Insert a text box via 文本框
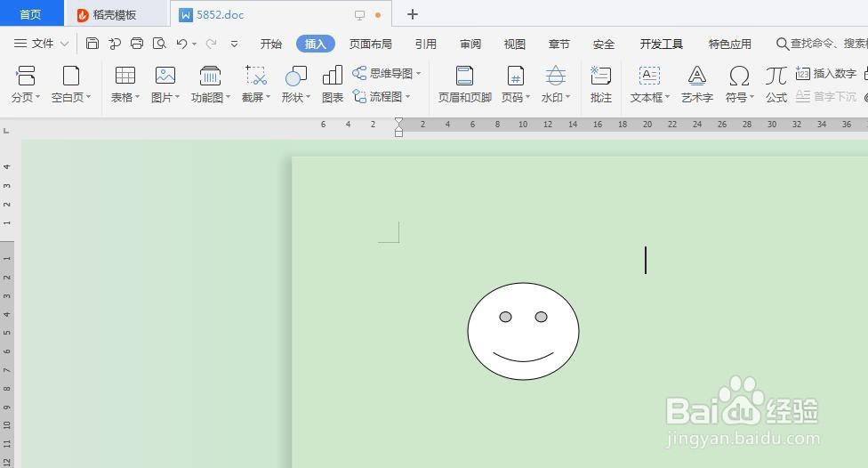The image size is (868, 468). pyautogui.click(x=649, y=84)
